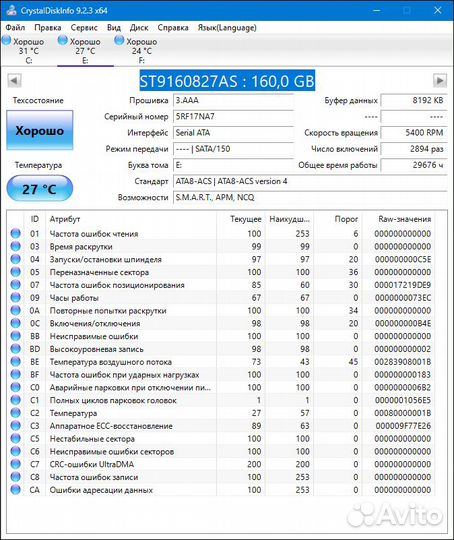
Task: Click status icon for CRC-ошибки UltraDMA
Action: coord(16,464)
